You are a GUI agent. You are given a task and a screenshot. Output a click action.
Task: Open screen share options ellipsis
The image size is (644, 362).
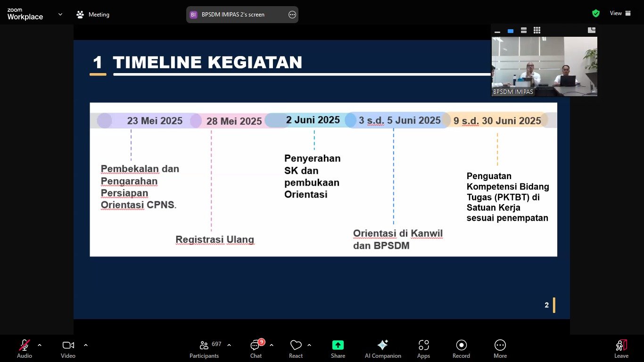[x=292, y=15]
